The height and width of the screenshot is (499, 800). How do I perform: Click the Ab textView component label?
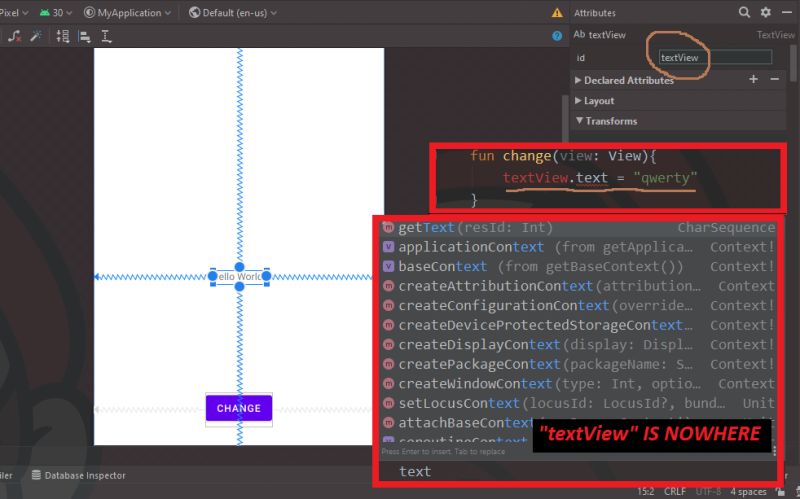[x=599, y=35]
